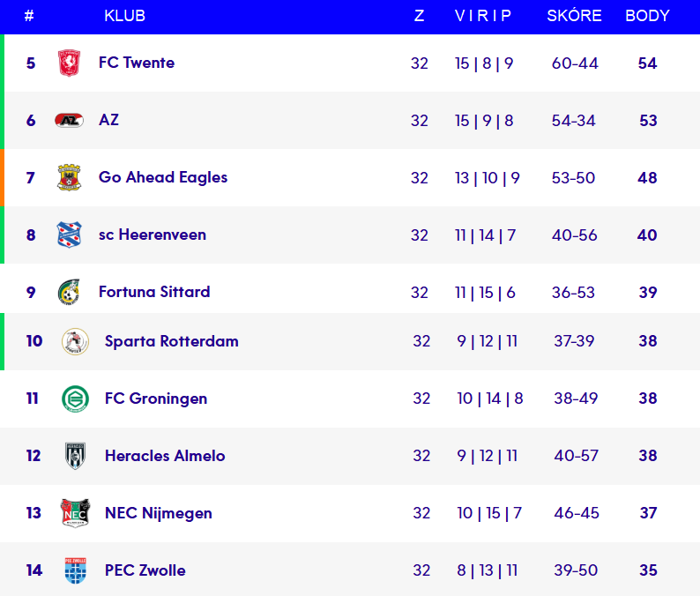The height and width of the screenshot is (596, 700).
Task: Click the PEC Zwolle team name
Action: (x=145, y=570)
